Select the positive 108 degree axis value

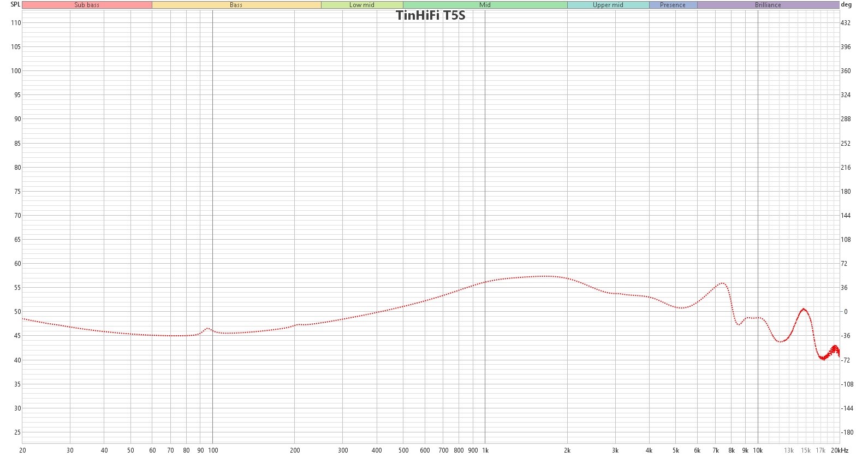(x=846, y=240)
